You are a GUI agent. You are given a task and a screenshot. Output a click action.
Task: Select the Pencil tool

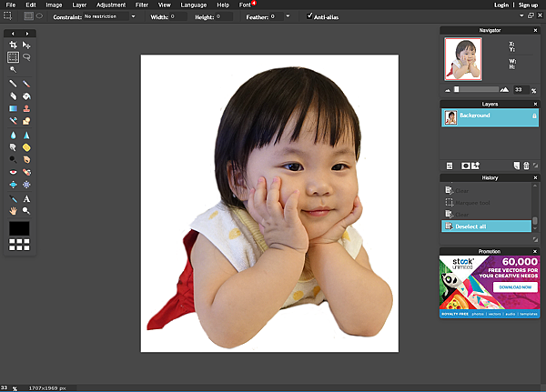point(13,84)
